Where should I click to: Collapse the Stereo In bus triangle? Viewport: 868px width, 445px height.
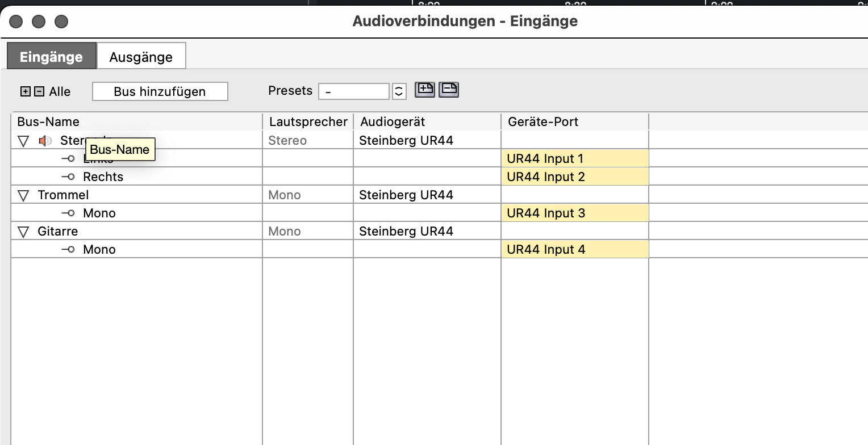(23, 141)
